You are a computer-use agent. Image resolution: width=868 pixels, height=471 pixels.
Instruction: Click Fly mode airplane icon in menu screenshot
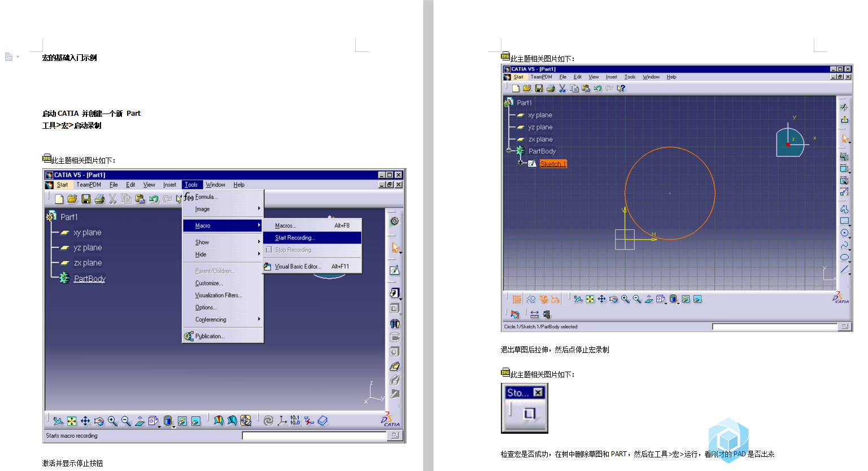[x=58, y=421]
